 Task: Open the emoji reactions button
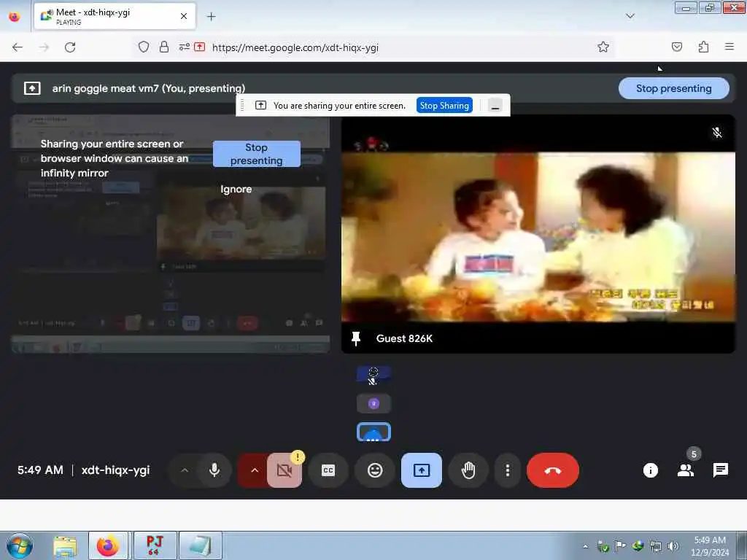click(376, 470)
